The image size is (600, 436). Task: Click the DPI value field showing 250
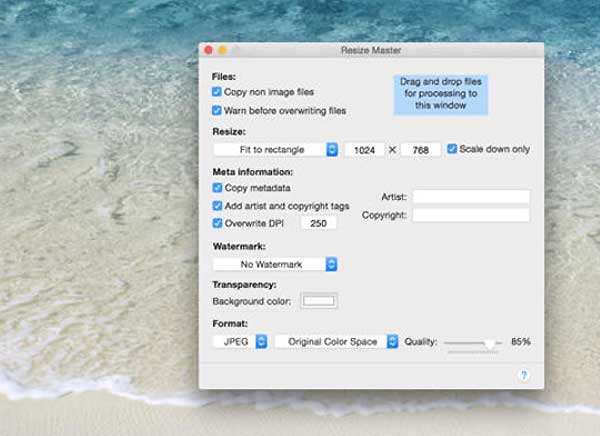tap(318, 223)
